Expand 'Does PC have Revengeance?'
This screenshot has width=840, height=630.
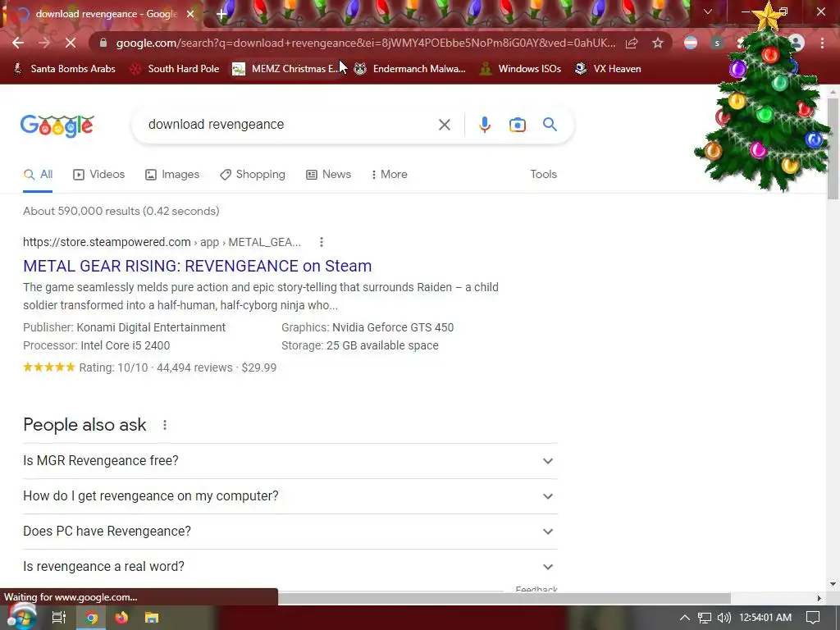(x=290, y=532)
